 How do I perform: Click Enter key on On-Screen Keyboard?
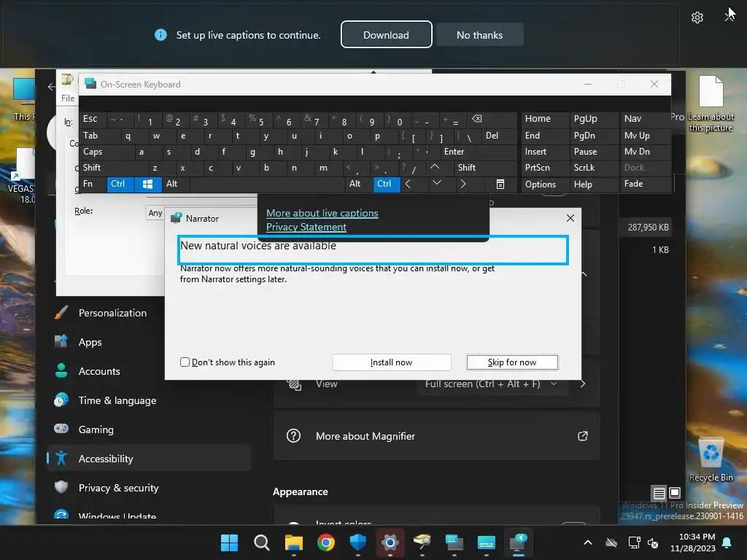[x=479, y=152]
